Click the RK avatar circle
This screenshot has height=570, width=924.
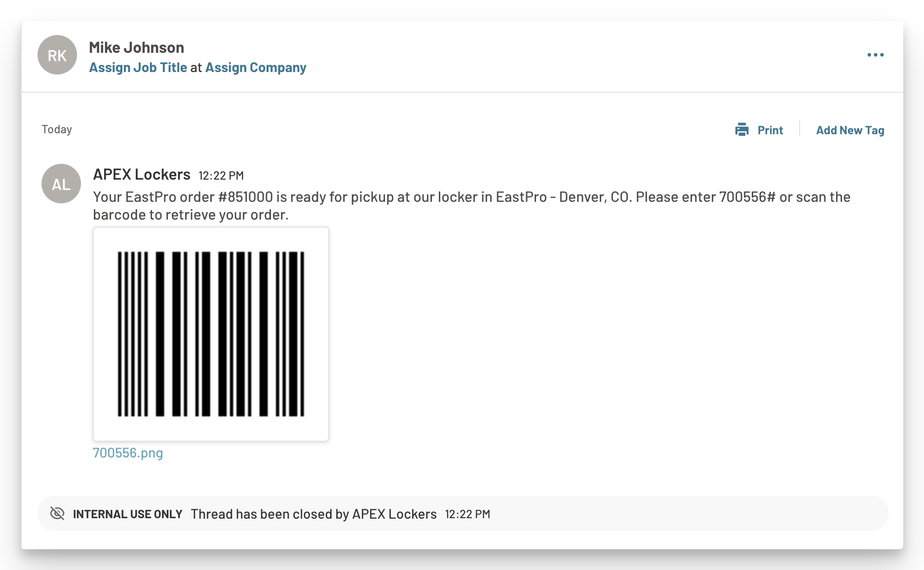point(57,55)
